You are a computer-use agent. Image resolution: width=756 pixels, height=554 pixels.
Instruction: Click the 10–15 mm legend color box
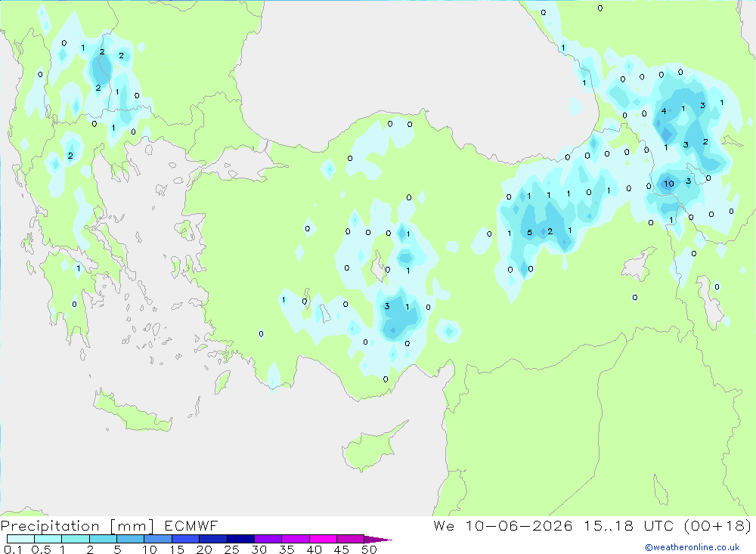coord(158,539)
